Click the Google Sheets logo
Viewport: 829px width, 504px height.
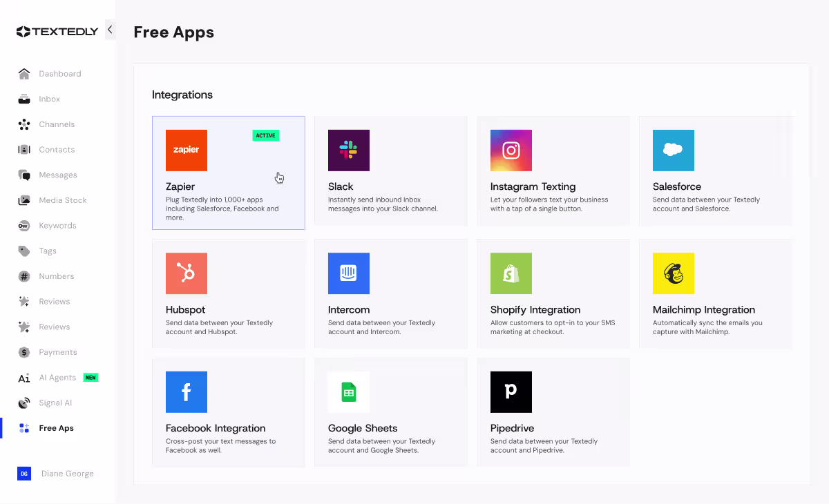(x=349, y=392)
